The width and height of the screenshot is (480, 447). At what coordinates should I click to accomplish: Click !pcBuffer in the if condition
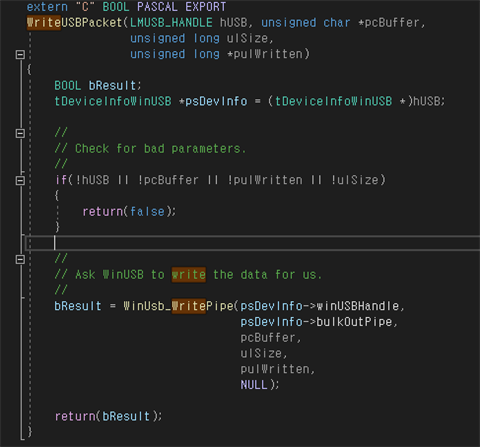pos(168,180)
